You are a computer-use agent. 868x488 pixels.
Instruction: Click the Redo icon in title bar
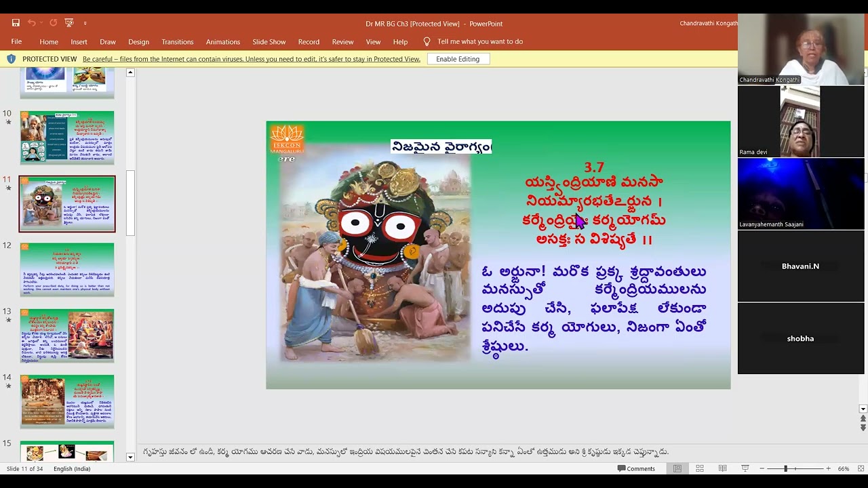pos(54,23)
